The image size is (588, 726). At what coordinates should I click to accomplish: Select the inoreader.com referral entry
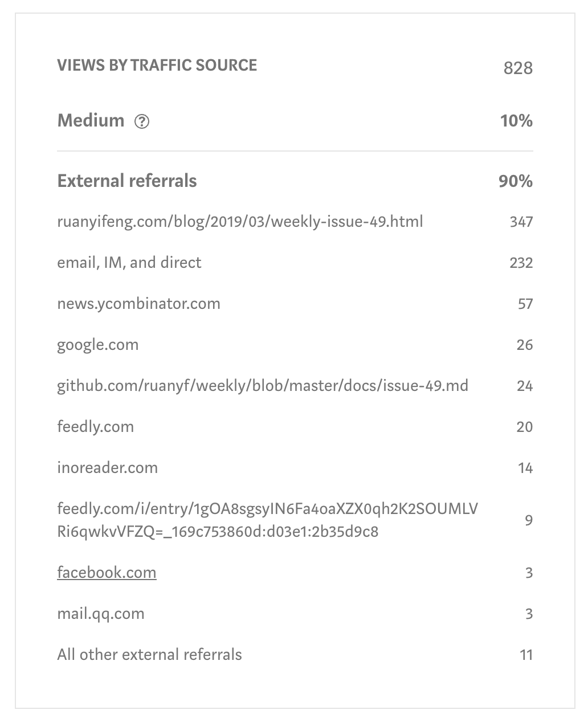click(107, 468)
